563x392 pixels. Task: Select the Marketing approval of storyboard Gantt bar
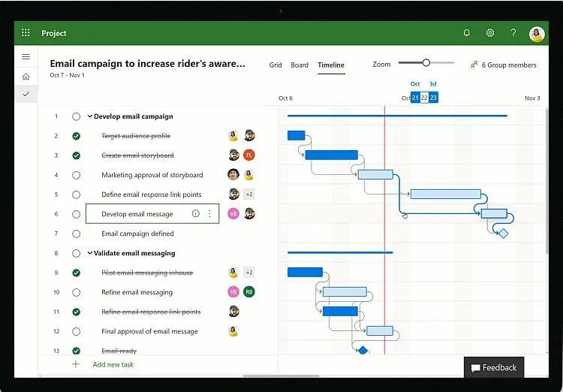click(x=375, y=175)
